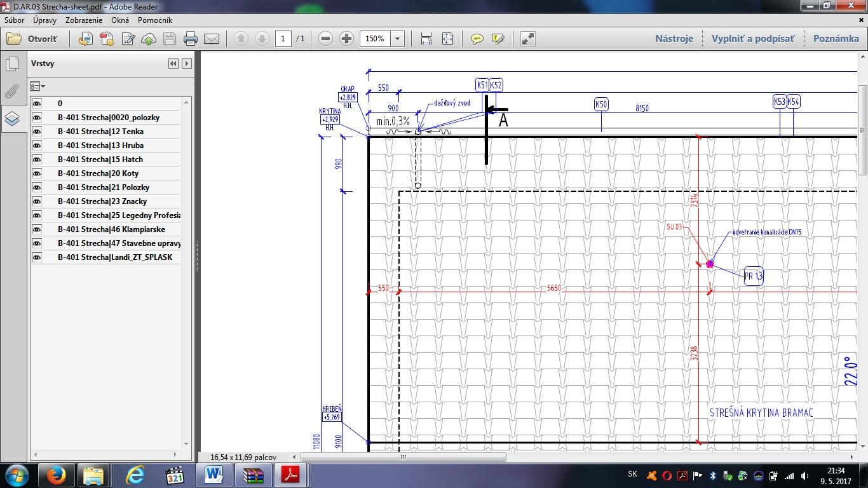868x488 pixels.
Task: Open the layers panel options menu
Action: 37,86
